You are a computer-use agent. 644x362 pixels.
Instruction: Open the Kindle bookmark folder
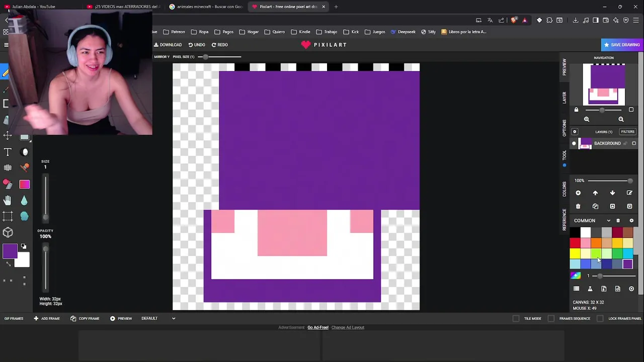(300, 32)
